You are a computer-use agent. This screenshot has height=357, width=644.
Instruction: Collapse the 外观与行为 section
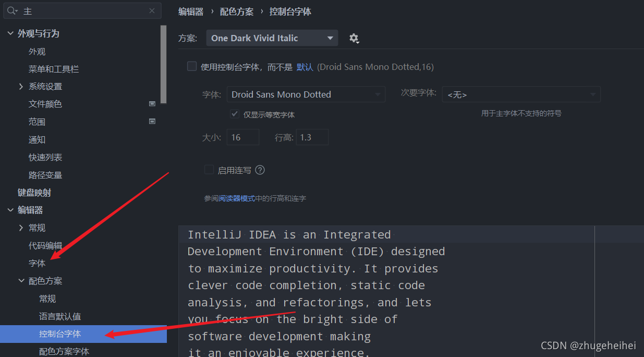10,33
